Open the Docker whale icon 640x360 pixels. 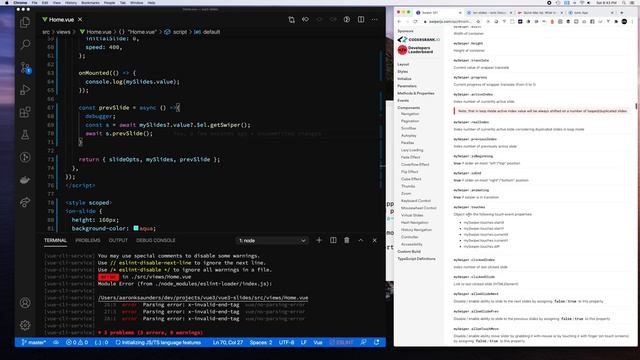(25, 180)
